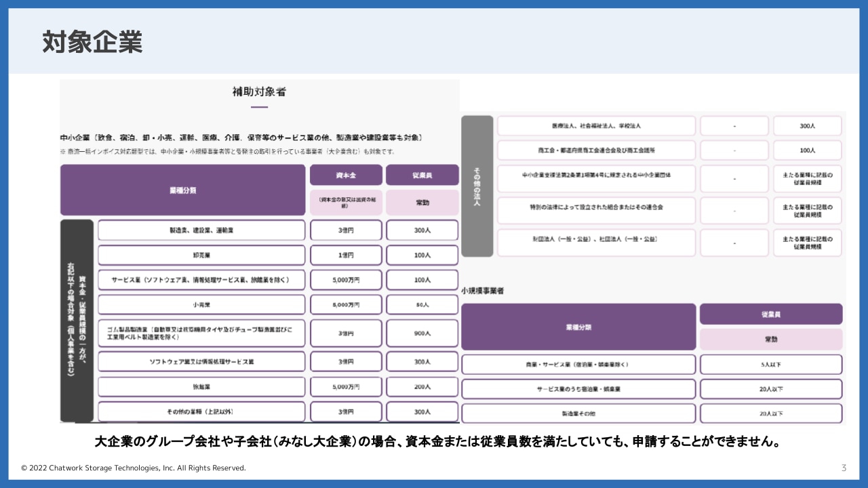The image size is (868, 488).
Task: Select the 製造業その他 row label
Action: [578, 413]
